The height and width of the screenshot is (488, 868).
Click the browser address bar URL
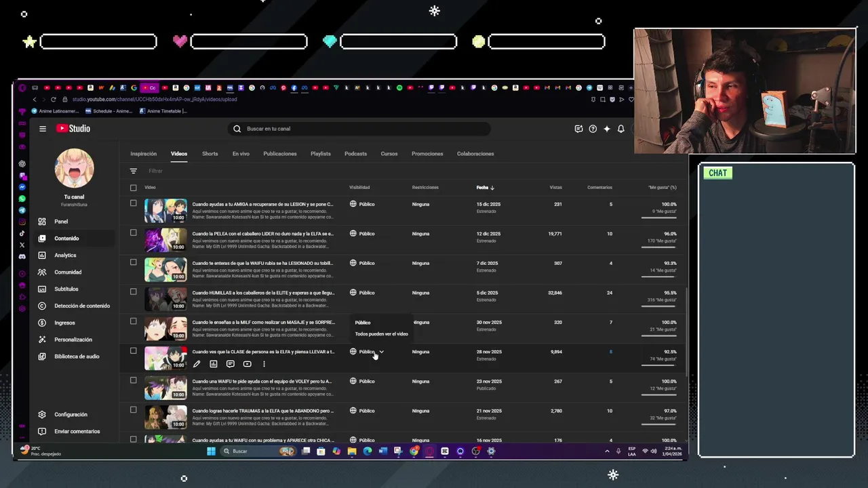coord(155,100)
